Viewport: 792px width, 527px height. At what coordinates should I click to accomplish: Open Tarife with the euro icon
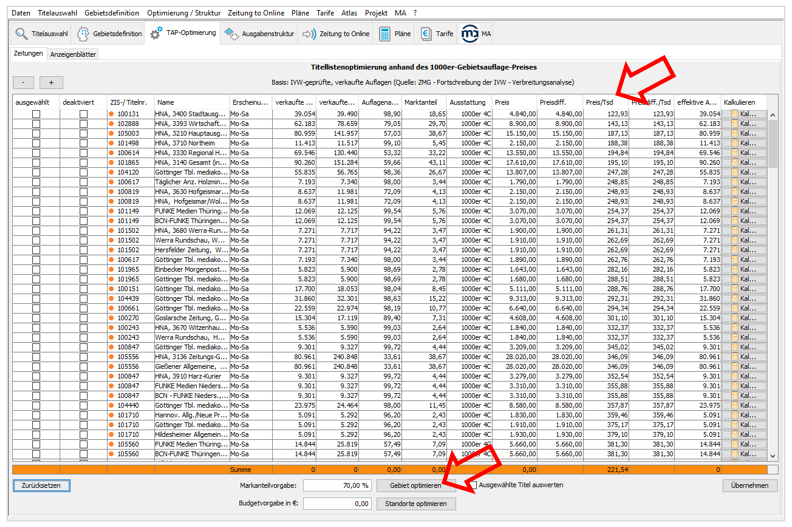click(x=437, y=33)
